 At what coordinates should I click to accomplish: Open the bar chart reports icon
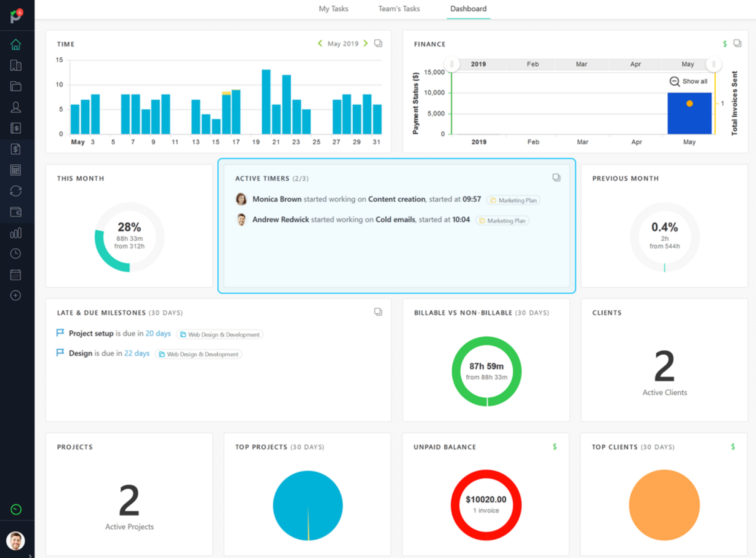pos(16,233)
